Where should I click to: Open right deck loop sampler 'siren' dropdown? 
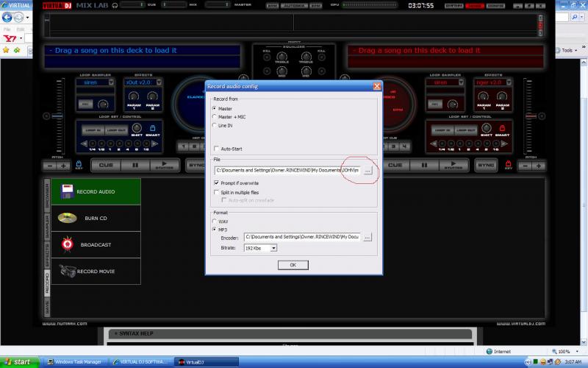(x=461, y=82)
